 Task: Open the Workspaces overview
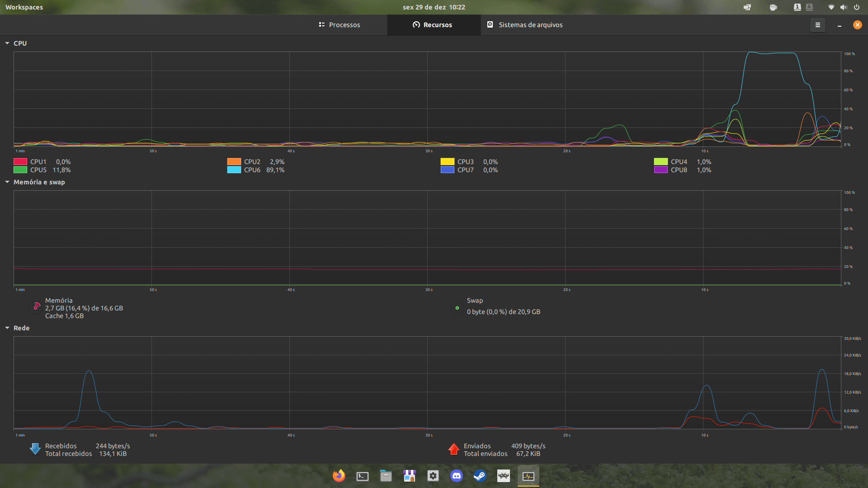(x=24, y=7)
